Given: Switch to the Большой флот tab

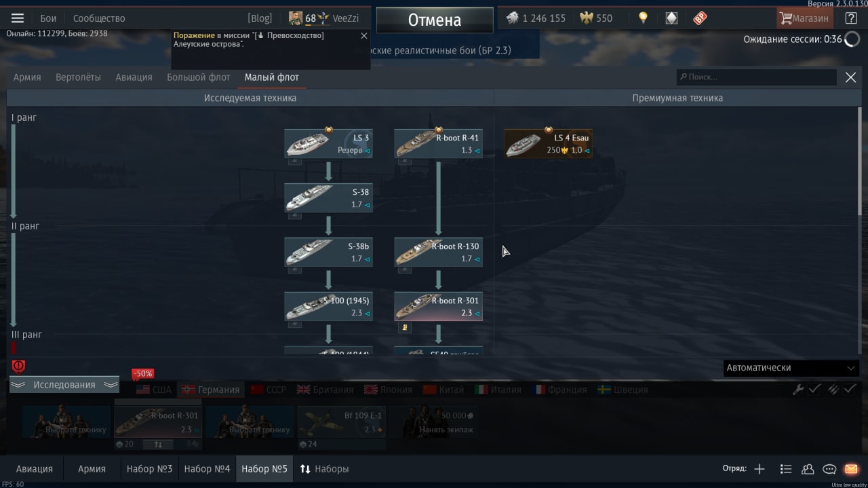Looking at the screenshot, I should coord(199,77).
